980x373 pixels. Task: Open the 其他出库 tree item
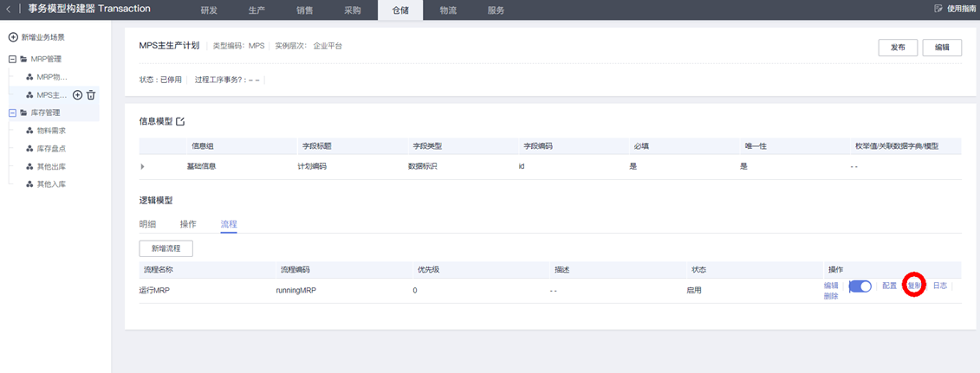coord(51,167)
